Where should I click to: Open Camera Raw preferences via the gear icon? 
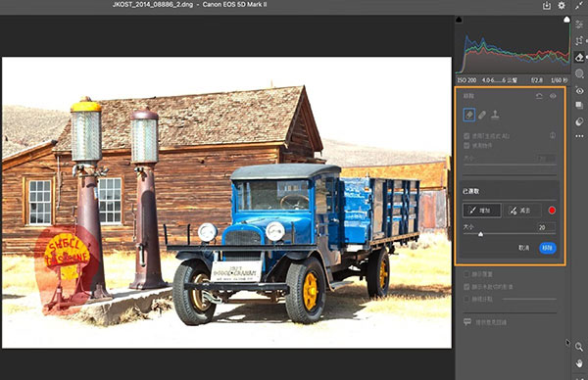click(562, 5)
